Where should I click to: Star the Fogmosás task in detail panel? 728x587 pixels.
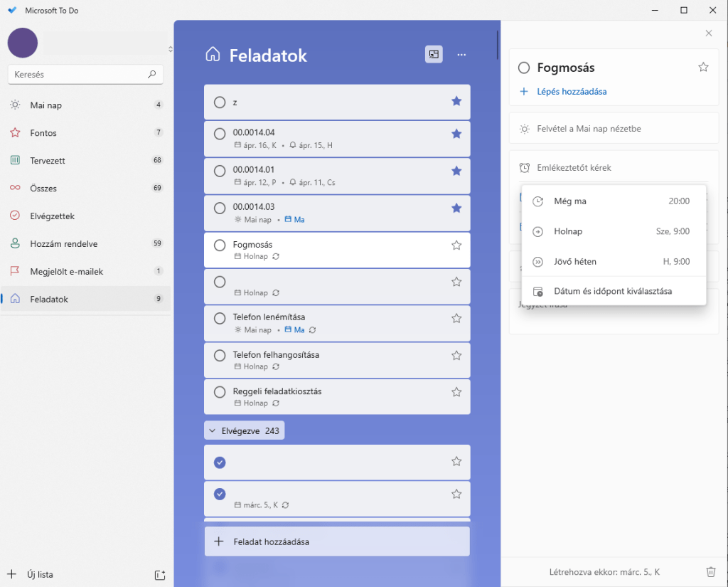703,68
